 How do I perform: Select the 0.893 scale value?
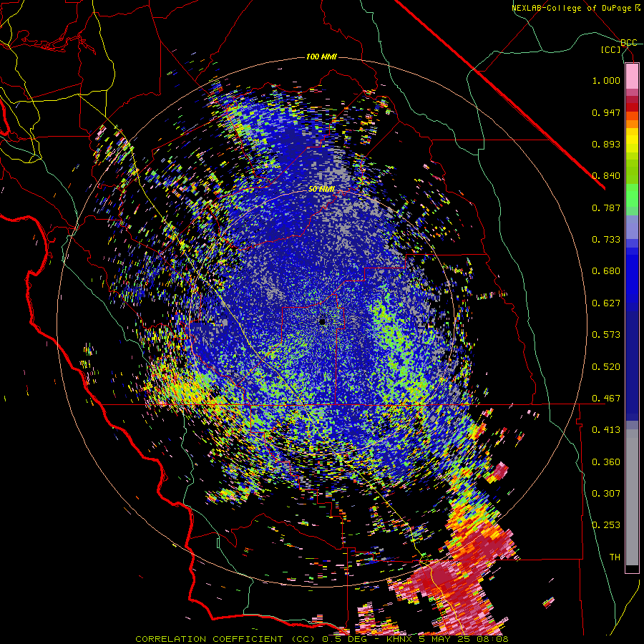click(606, 144)
